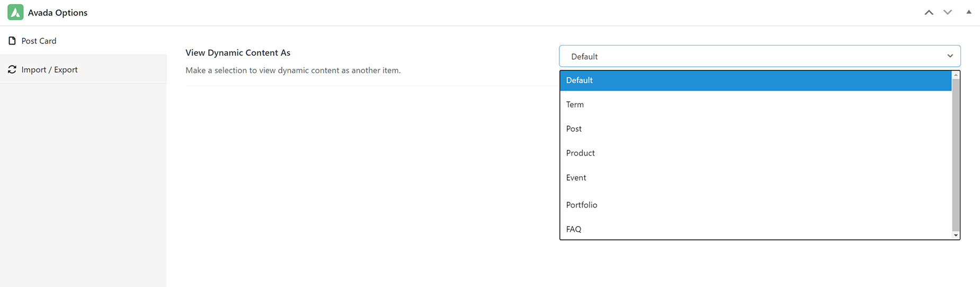
Task: Click the green Avada logo icon
Action: [15, 12]
